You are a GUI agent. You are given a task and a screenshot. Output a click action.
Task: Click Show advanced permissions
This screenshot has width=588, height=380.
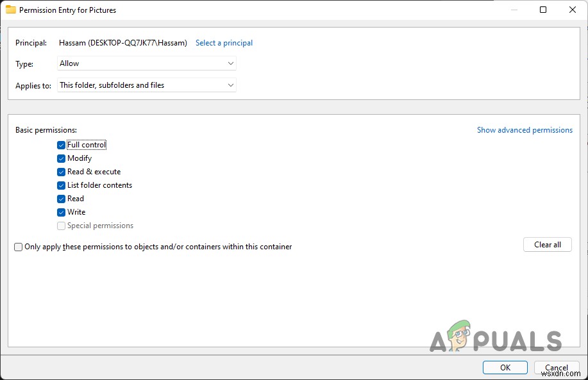click(x=525, y=129)
